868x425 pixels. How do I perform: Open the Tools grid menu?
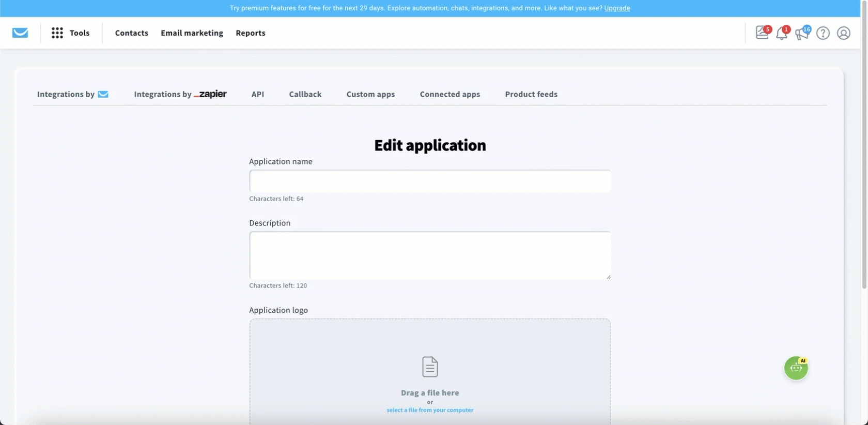57,33
